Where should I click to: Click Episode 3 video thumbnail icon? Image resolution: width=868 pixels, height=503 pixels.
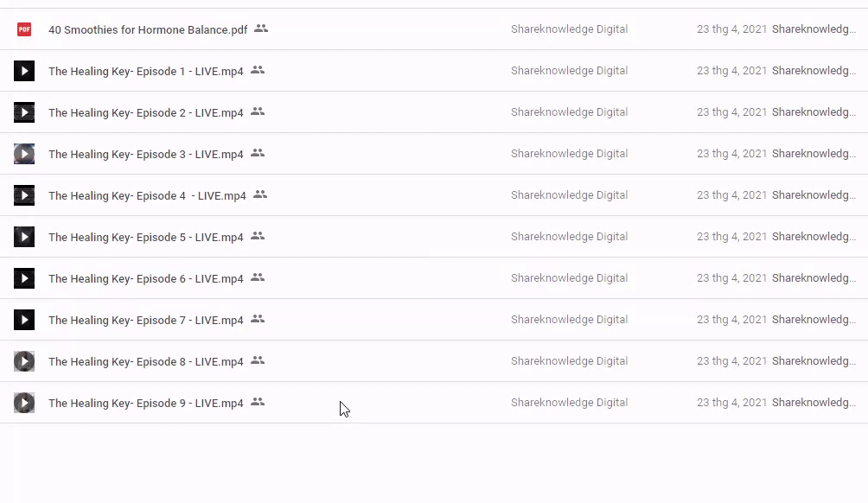(x=24, y=154)
